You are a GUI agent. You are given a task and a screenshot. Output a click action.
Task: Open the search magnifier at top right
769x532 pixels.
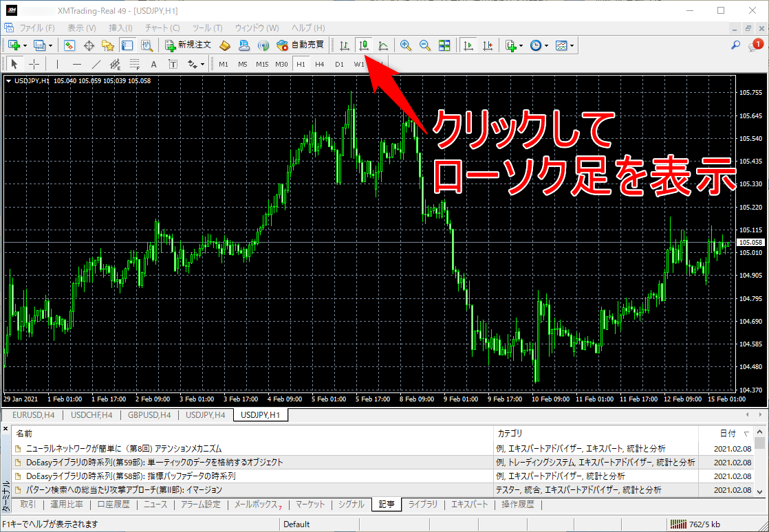[x=736, y=45]
